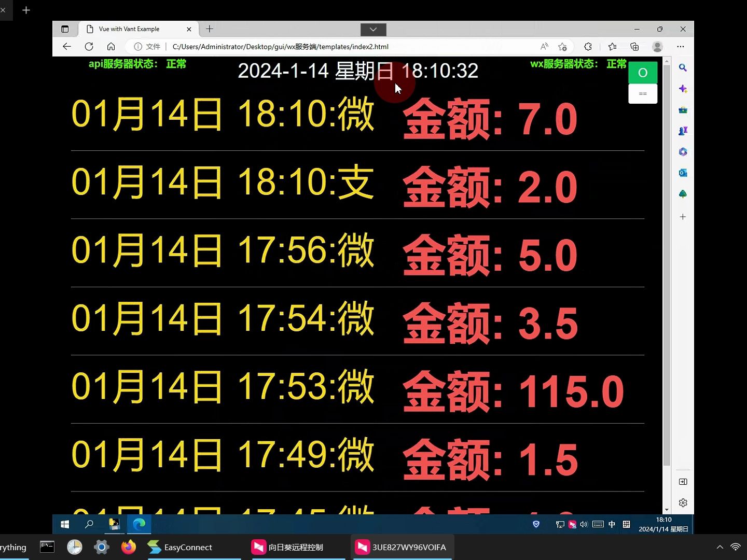Open the green tree sidebar icon
747x560 pixels.
[x=683, y=194]
